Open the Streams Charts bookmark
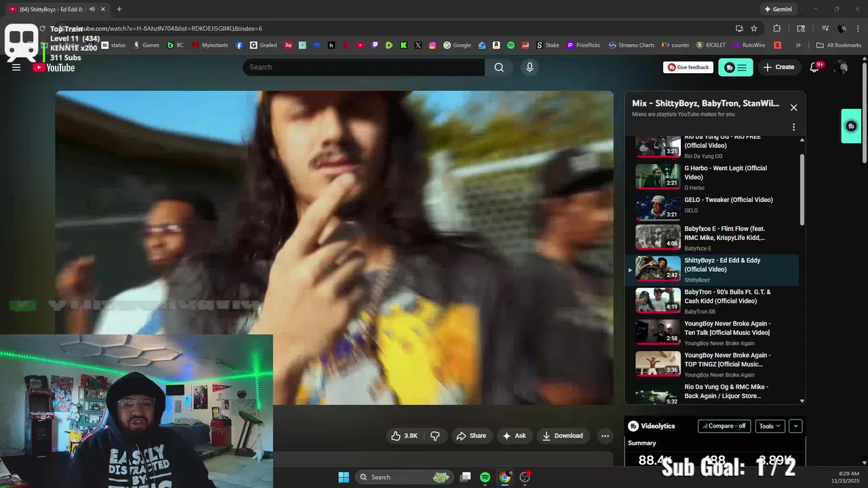 point(631,45)
